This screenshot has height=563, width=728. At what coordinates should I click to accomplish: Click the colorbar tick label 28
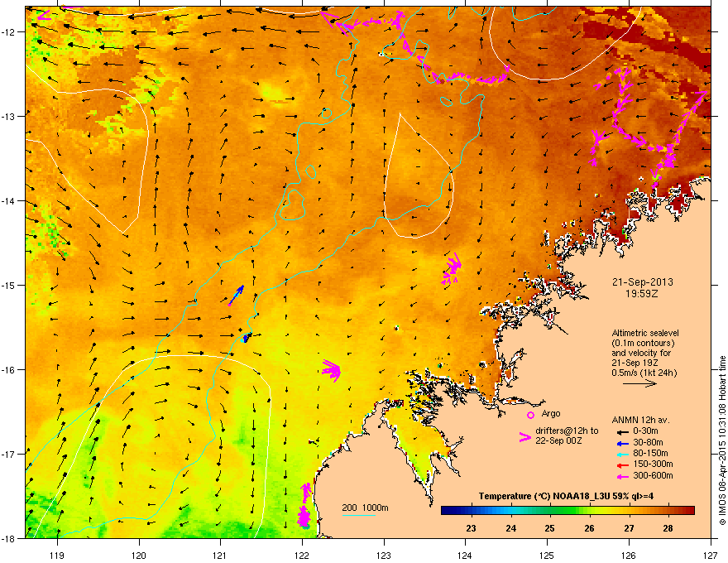[668, 528]
